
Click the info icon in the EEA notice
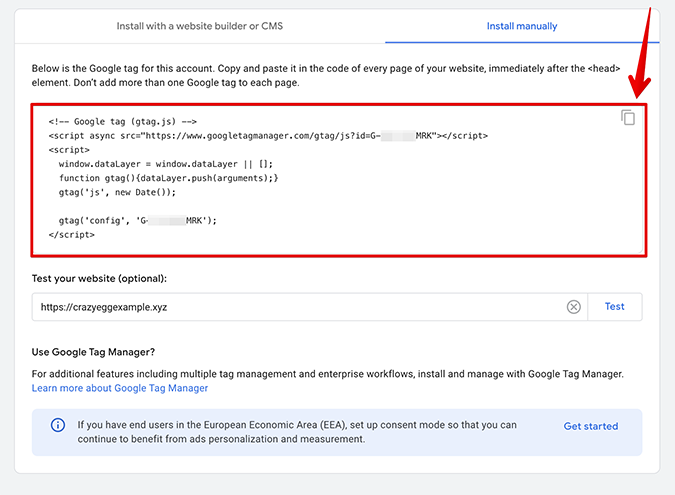click(x=58, y=425)
